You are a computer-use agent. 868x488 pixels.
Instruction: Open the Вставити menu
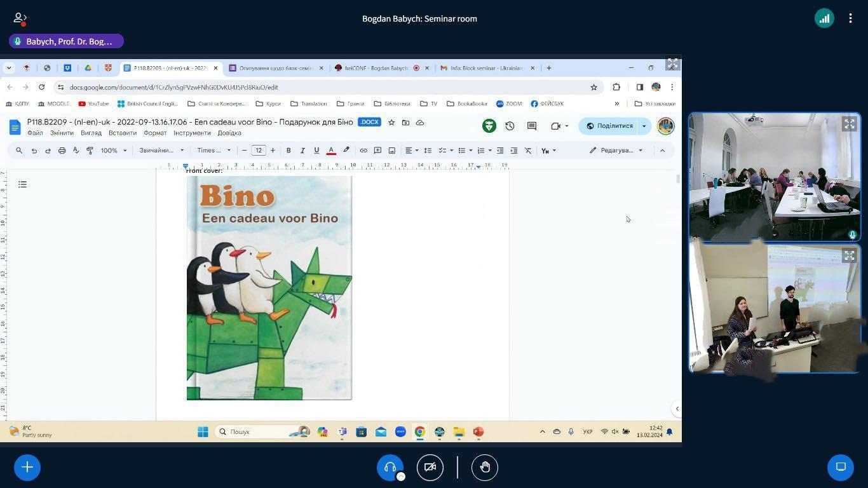click(x=122, y=133)
